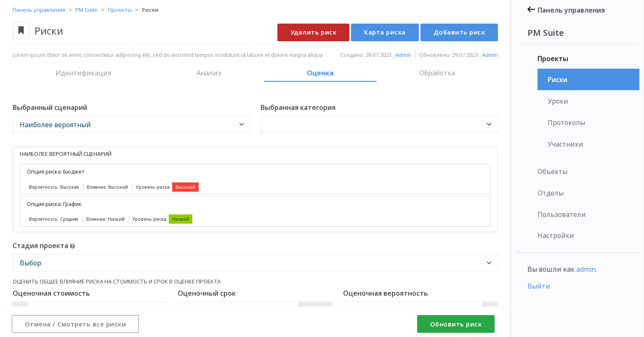Click the Оценочная вероятность input field
Image resolution: width=644 pixels, height=337 pixels.
pyautogui.click(x=412, y=304)
